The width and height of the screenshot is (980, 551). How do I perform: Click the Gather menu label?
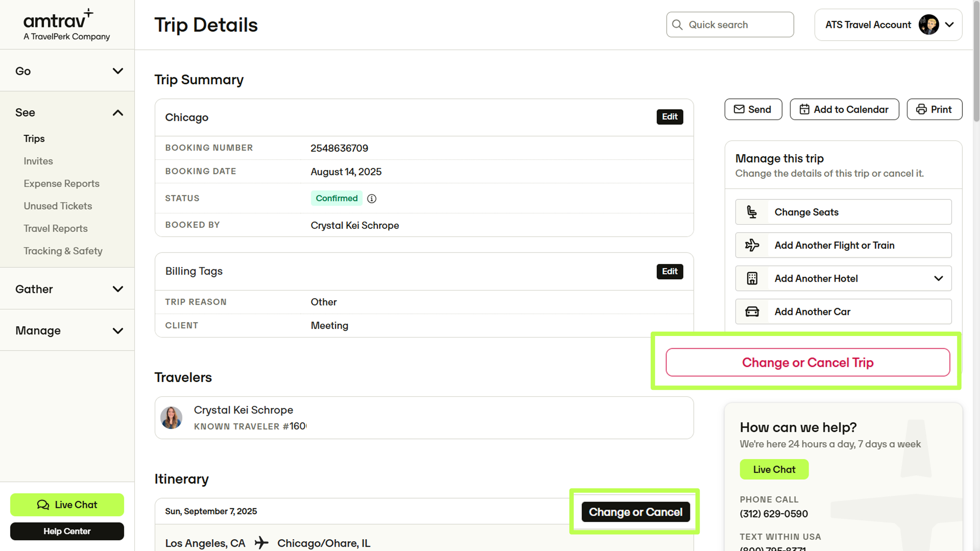tap(34, 289)
